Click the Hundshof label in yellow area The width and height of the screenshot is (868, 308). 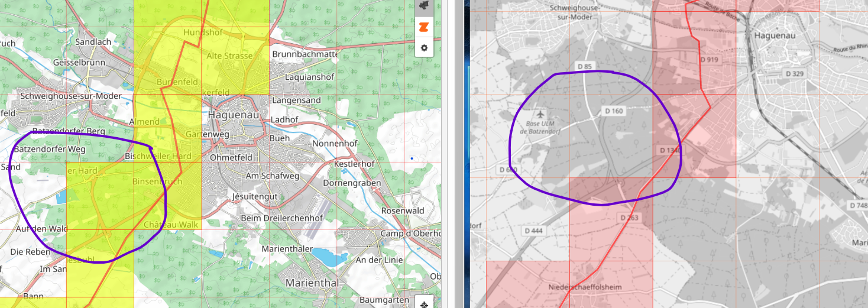(203, 32)
